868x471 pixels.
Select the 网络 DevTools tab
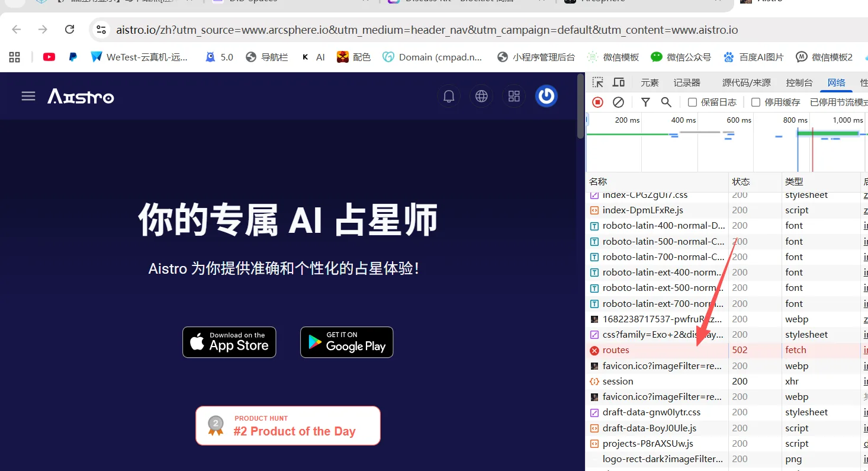[x=837, y=82]
